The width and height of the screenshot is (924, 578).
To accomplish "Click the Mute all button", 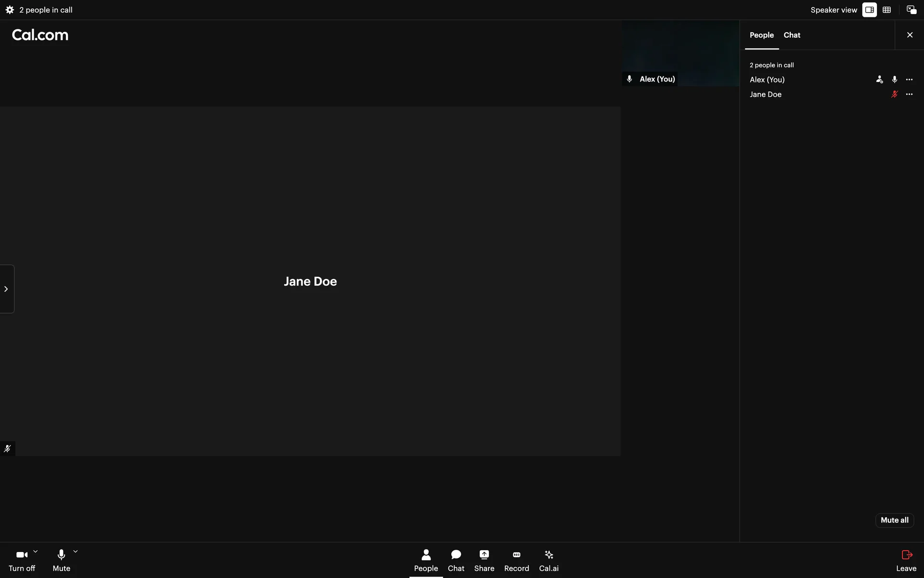I will tap(894, 520).
